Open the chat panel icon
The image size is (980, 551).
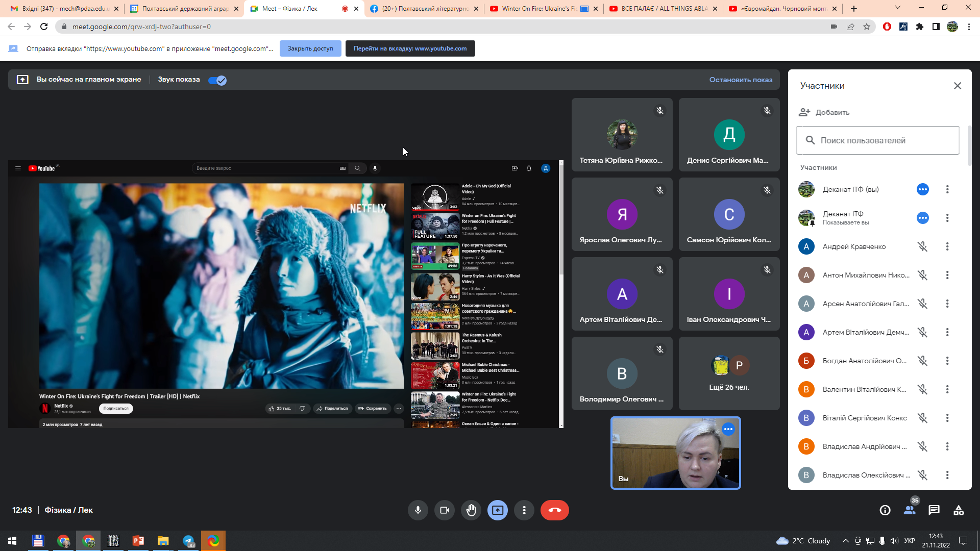click(934, 510)
